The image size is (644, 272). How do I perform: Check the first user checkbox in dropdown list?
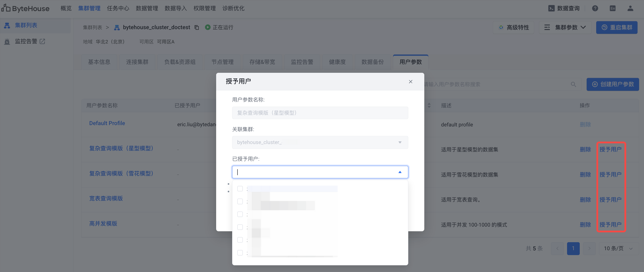click(x=240, y=189)
